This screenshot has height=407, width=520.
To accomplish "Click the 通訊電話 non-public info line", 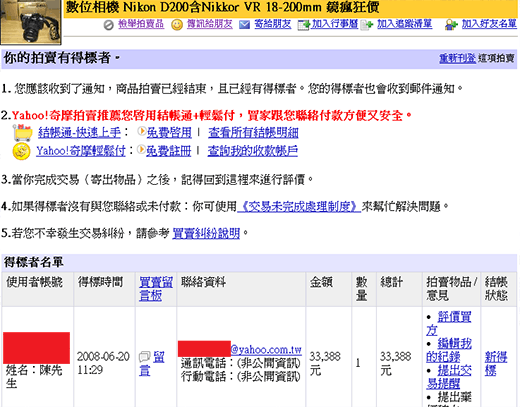I will pos(241,363).
